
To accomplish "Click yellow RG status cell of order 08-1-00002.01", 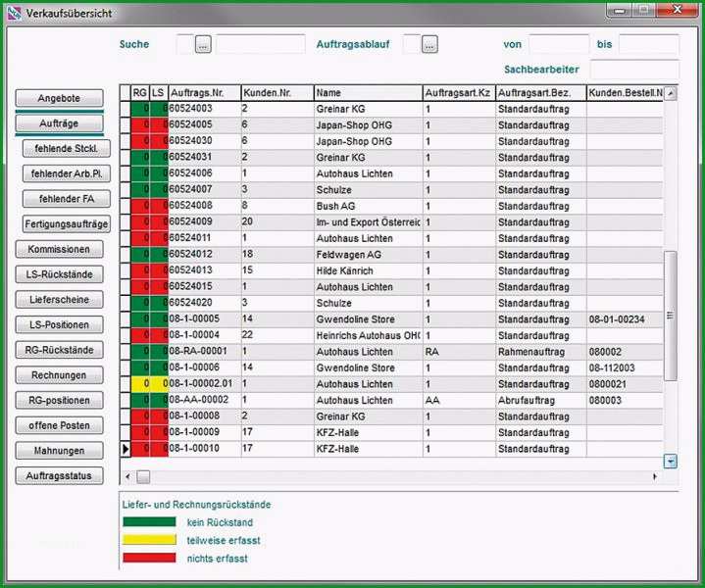I will [140, 384].
